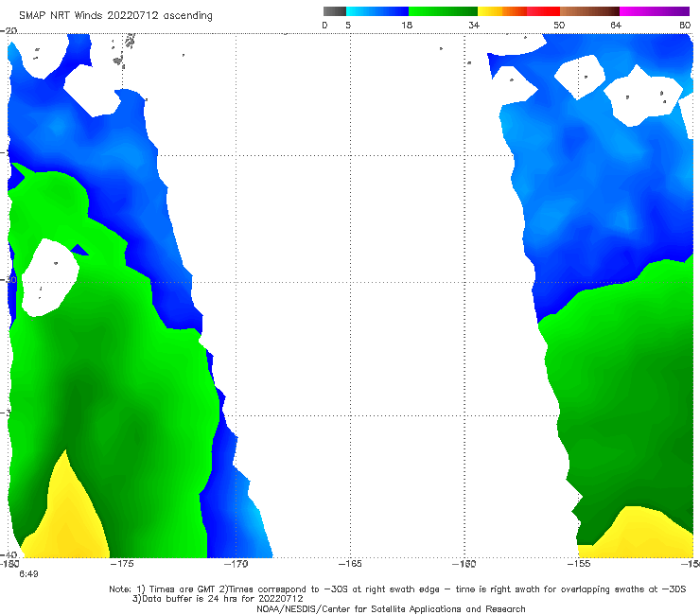Click the color bar label '5'

pyautogui.click(x=348, y=26)
